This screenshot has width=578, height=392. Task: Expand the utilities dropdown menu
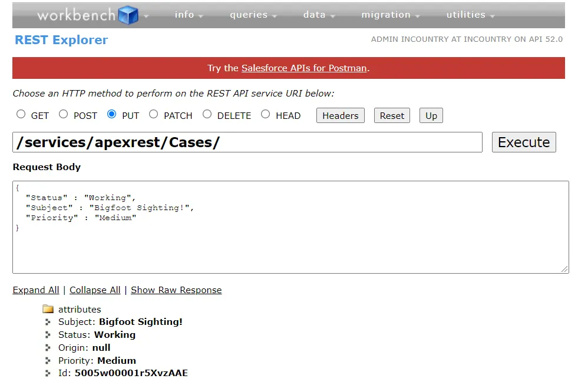470,15
